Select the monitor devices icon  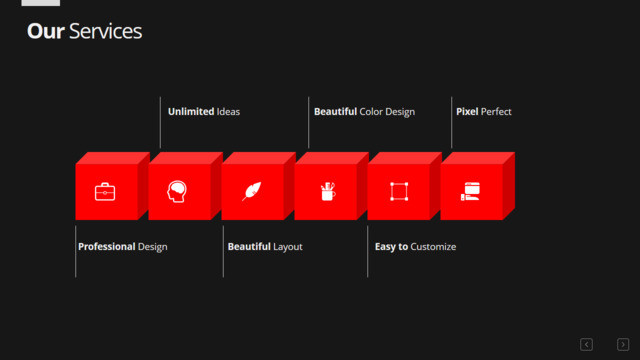470,191
